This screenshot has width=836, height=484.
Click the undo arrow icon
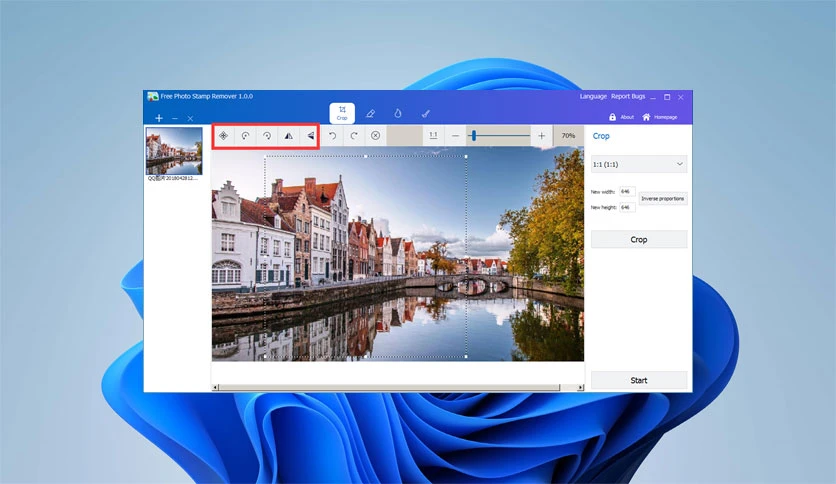pyautogui.click(x=332, y=136)
